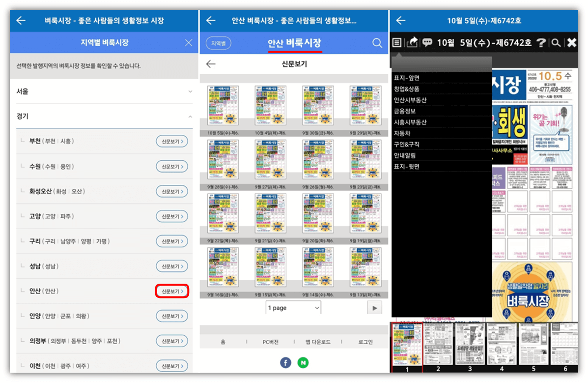Select 자동차 in contents menu
The width and height of the screenshot is (588, 383).
click(x=442, y=133)
